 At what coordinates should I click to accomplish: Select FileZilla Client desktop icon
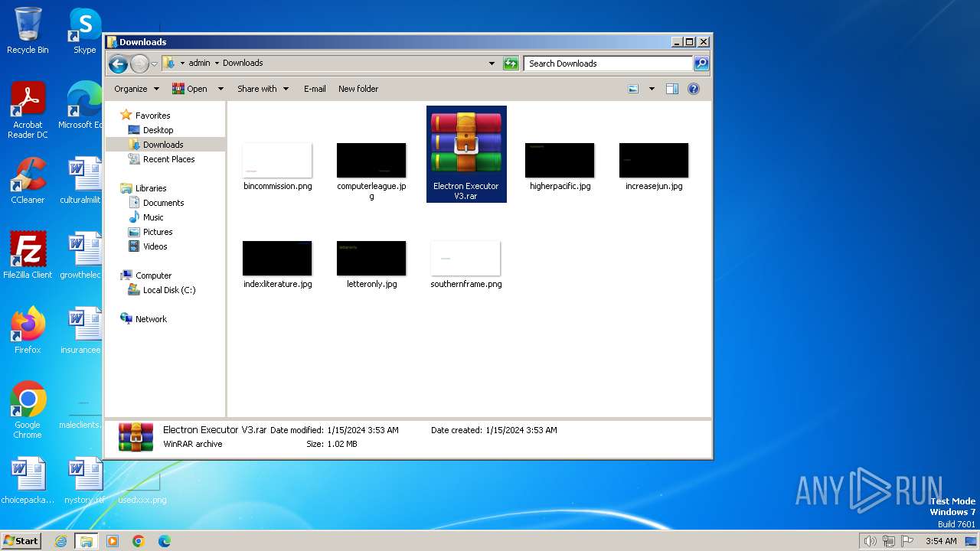(x=28, y=255)
